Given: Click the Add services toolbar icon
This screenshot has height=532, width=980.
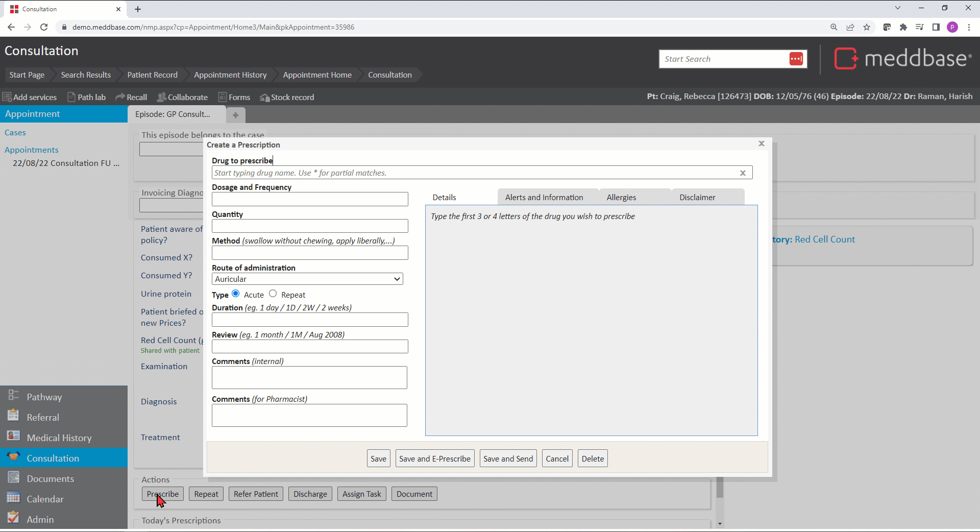Looking at the screenshot, I should point(7,97).
